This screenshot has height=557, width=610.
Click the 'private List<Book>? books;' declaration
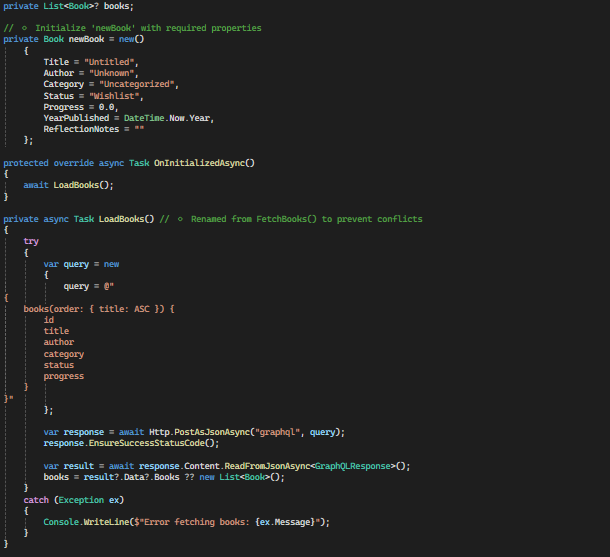pos(68,6)
